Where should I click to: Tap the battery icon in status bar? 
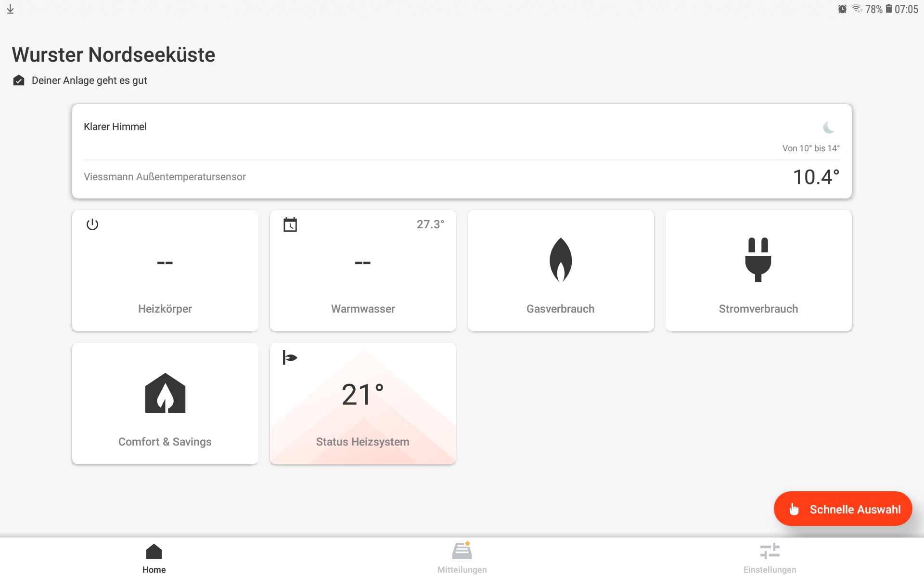click(889, 9)
